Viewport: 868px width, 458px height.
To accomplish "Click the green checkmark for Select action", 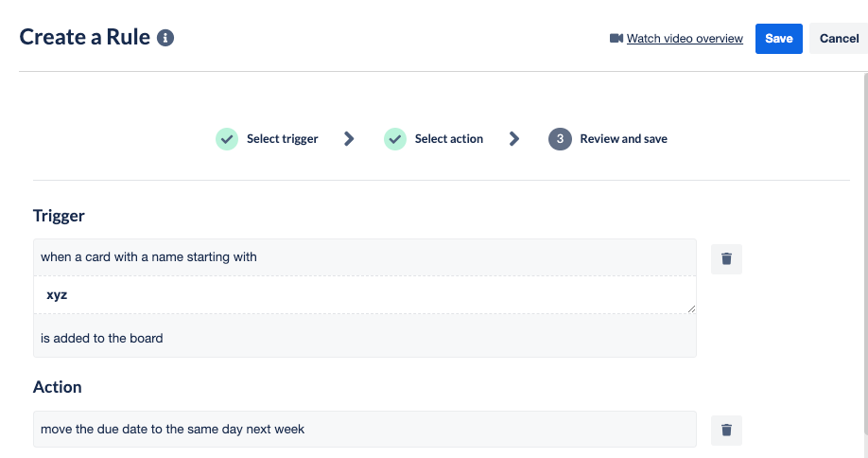I will tap(395, 139).
